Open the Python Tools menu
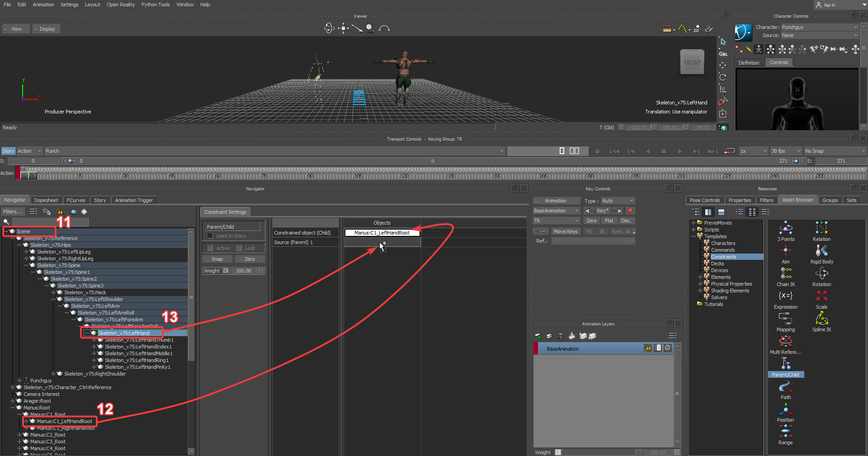This screenshot has height=456, width=868. [x=155, y=5]
